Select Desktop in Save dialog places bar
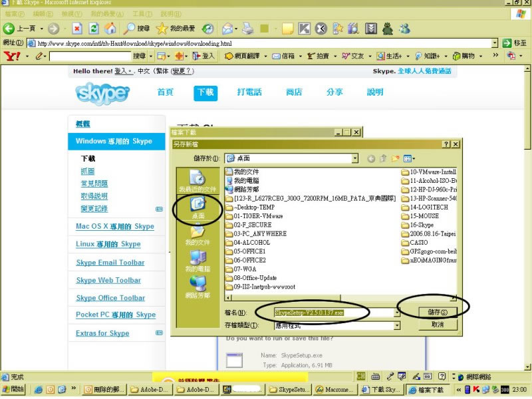Image resolution: width=532 pixels, height=399 pixels. pos(198,207)
